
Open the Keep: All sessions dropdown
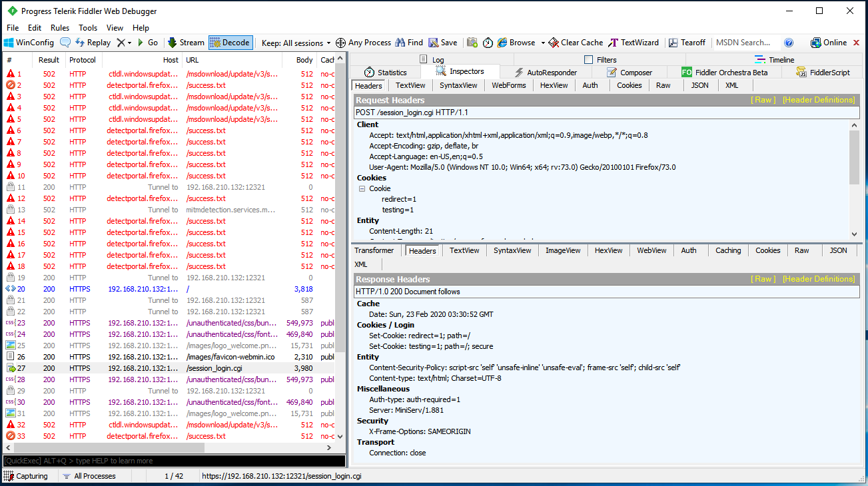pyautogui.click(x=296, y=43)
